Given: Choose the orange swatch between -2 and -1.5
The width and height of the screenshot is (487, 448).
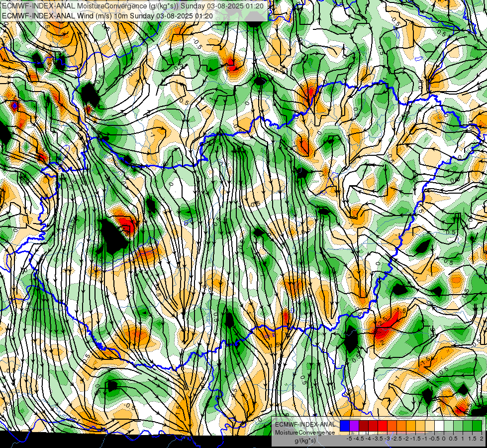Looking at the screenshot, I should tap(410, 426).
